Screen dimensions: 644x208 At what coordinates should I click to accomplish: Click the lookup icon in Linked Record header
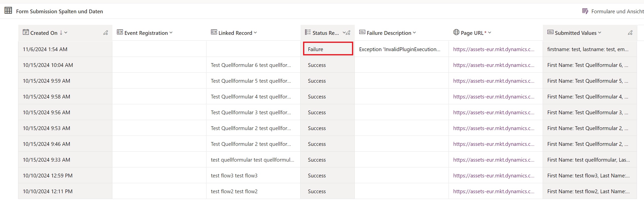214,32
